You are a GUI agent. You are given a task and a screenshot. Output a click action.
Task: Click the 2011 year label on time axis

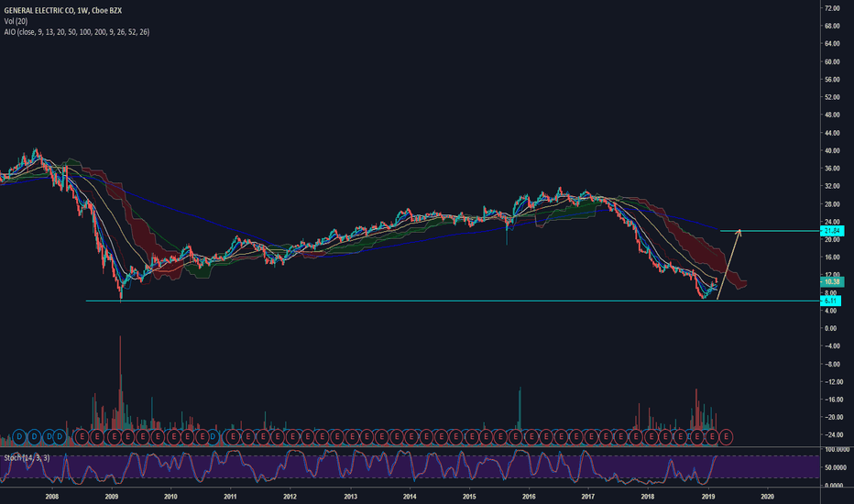(x=230, y=497)
